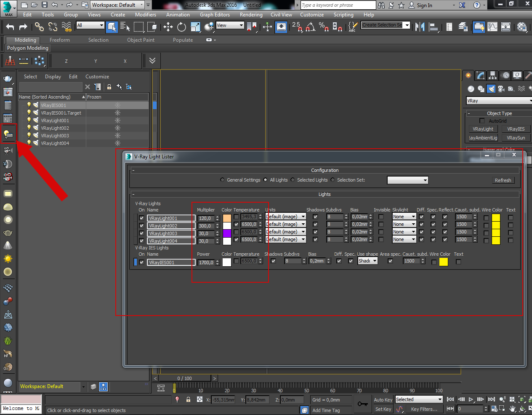Open the Curve Editor icon
532x415 pixels.
(x=492, y=27)
